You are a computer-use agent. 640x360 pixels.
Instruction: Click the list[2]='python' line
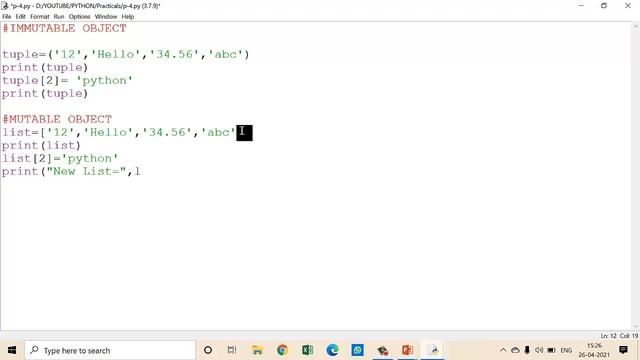(60, 158)
